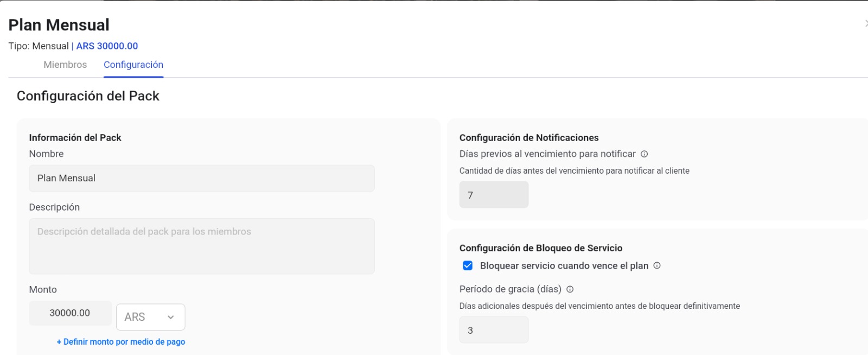Switch to the Miembros tab
Screen dimensions: 868x355
(65, 65)
